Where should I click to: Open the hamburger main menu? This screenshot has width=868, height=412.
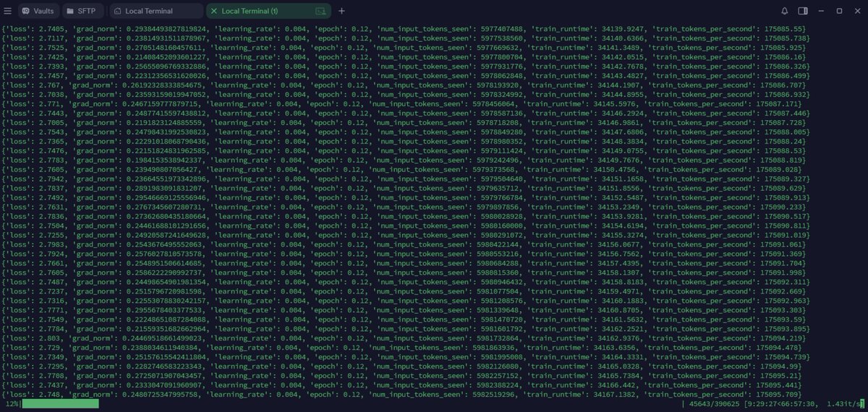coord(8,11)
